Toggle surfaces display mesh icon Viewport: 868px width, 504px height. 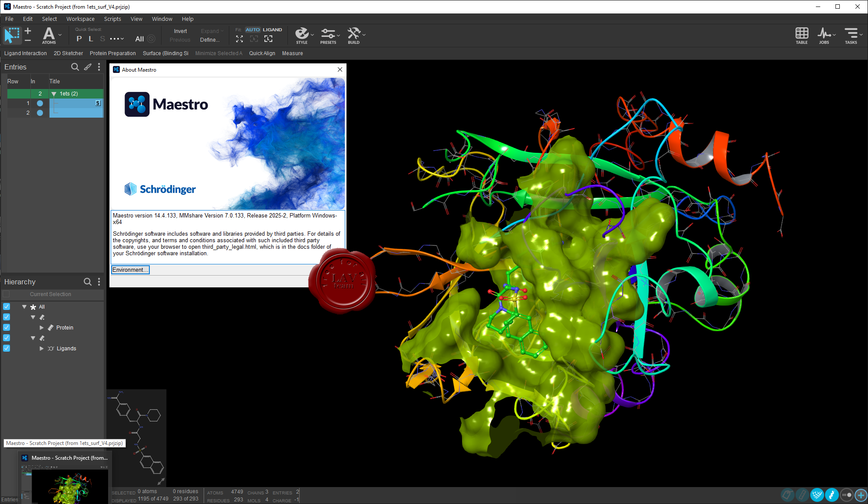click(x=817, y=495)
